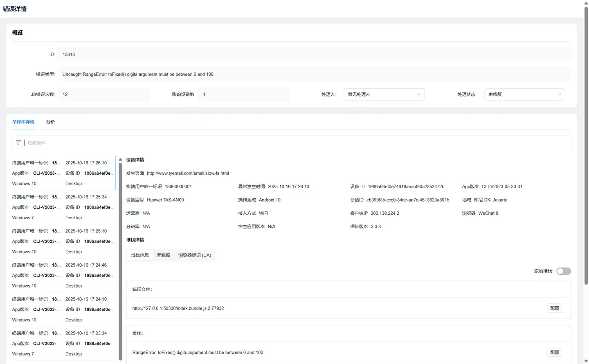Click the sample list scroll-up arrow

point(120,160)
